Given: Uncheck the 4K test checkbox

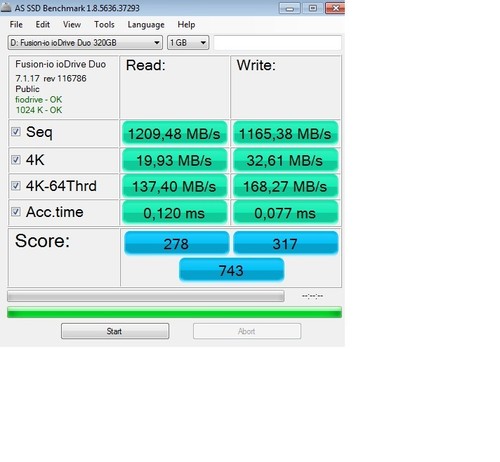Looking at the screenshot, I should (16, 160).
